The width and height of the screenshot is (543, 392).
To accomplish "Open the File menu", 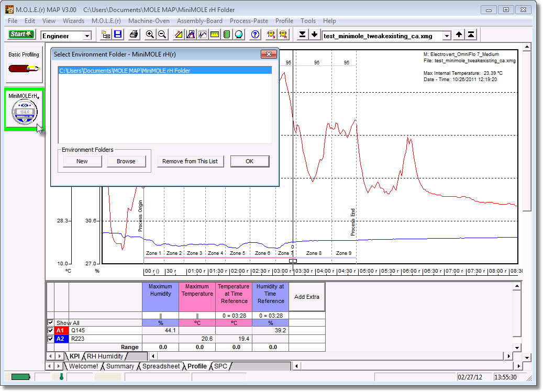I will tap(13, 21).
